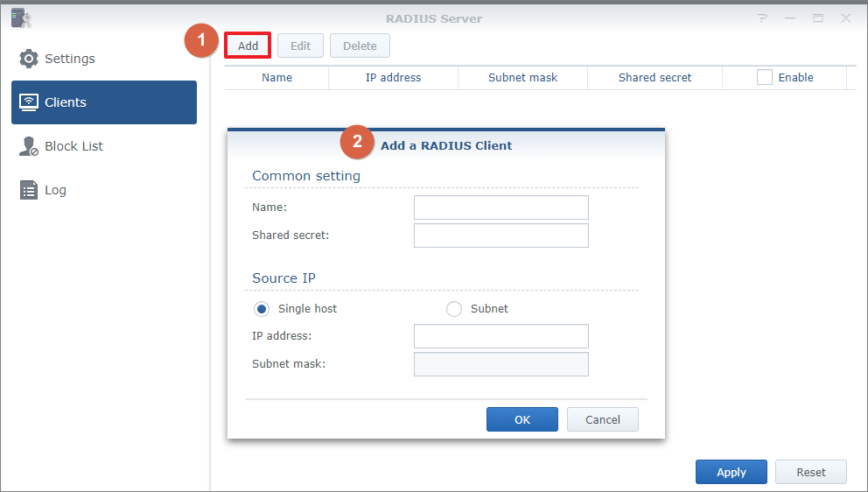Click the Log document icon
Screen dimensions: 868x492
(29, 190)
